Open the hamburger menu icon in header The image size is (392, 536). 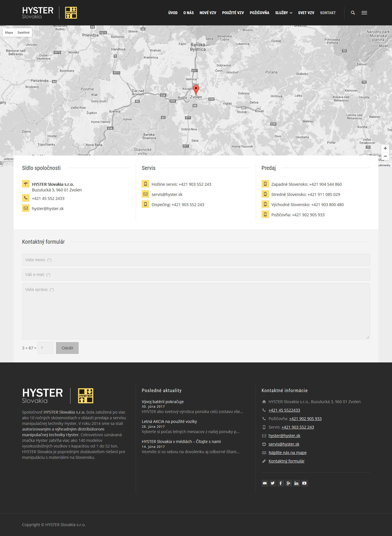[x=364, y=13]
